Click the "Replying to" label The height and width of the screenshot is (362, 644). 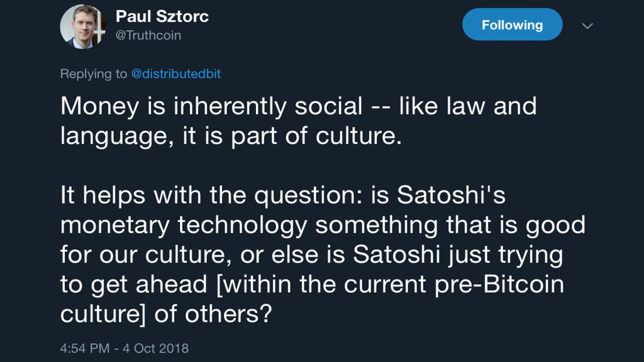click(x=93, y=74)
